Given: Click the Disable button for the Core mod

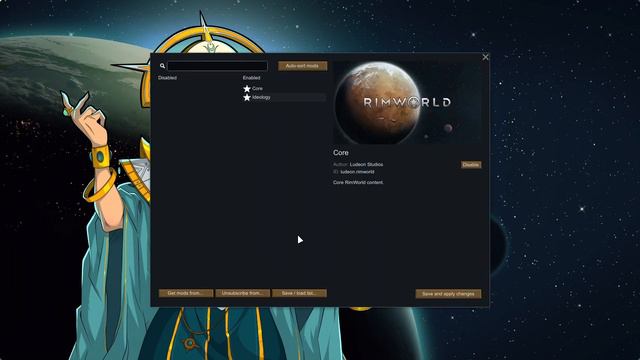Looking at the screenshot, I should (471, 164).
